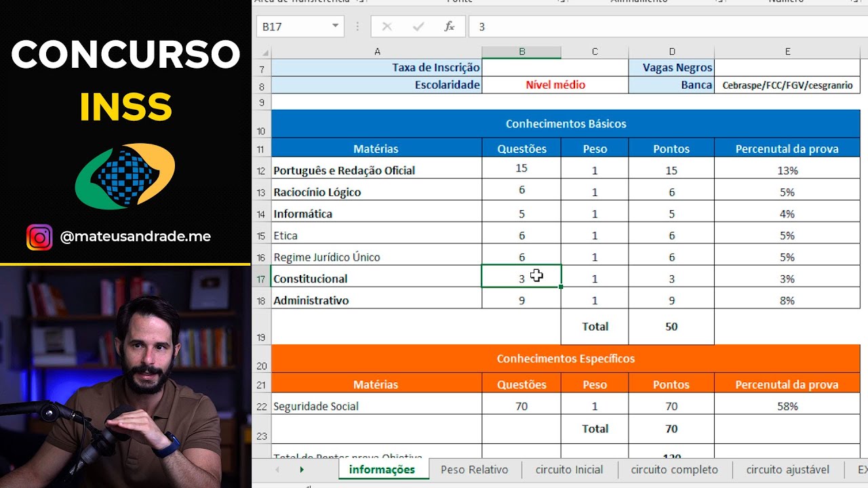Select column B header
The image size is (868, 488).
point(521,52)
